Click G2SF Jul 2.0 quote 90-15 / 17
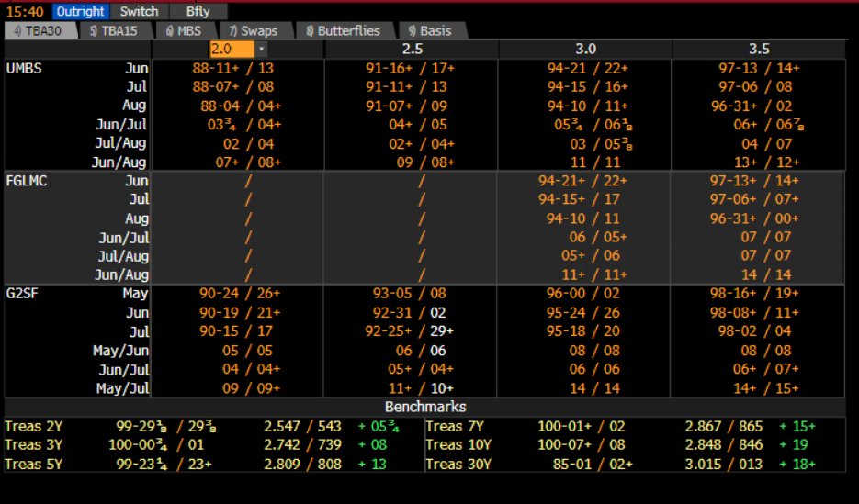The image size is (859, 504). point(236,331)
